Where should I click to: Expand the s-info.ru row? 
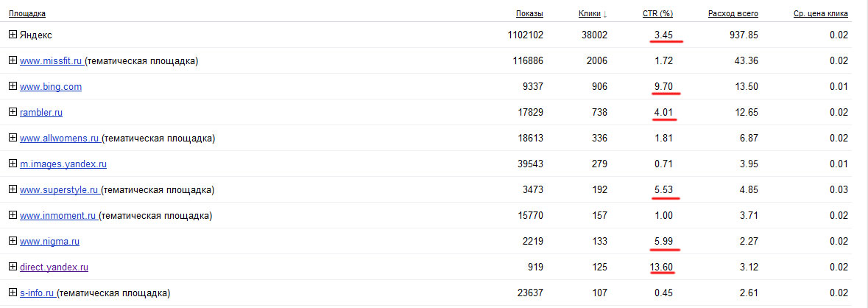point(13,293)
